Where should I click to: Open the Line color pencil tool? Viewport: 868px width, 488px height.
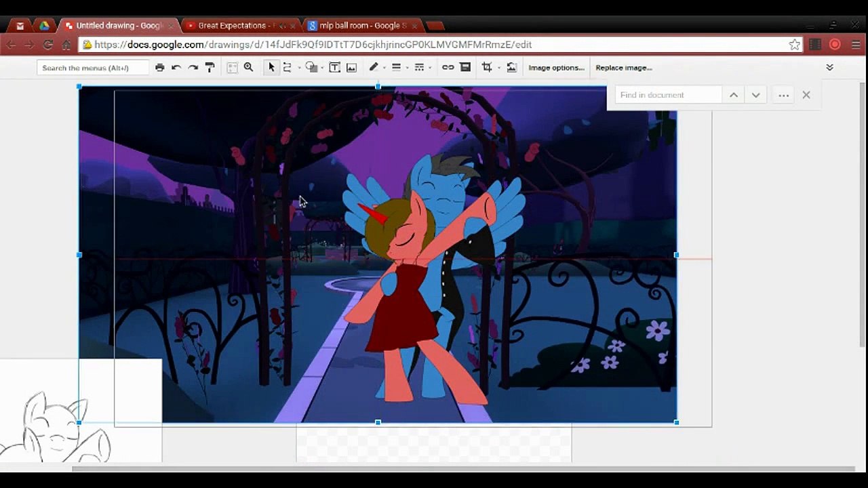pos(373,67)
